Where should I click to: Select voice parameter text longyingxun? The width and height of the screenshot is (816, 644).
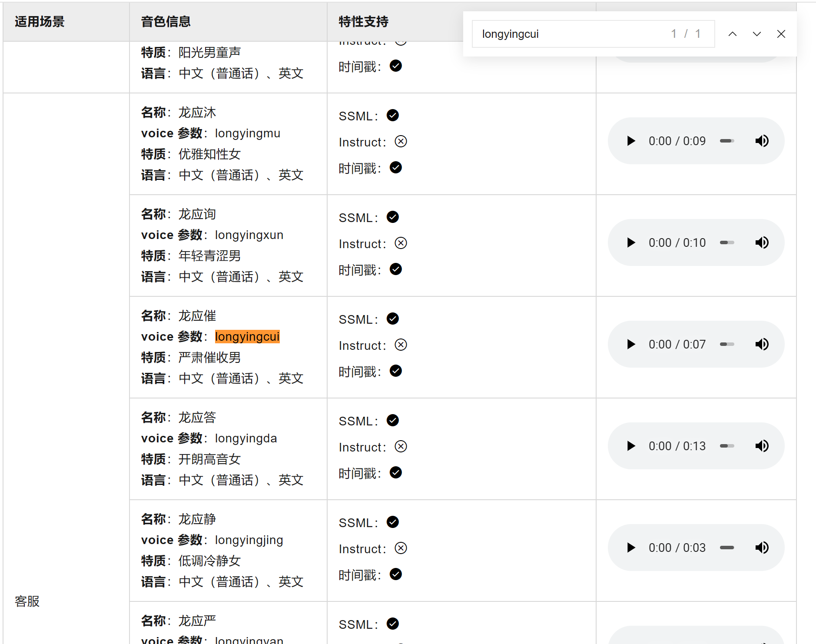tap(249, 235)
